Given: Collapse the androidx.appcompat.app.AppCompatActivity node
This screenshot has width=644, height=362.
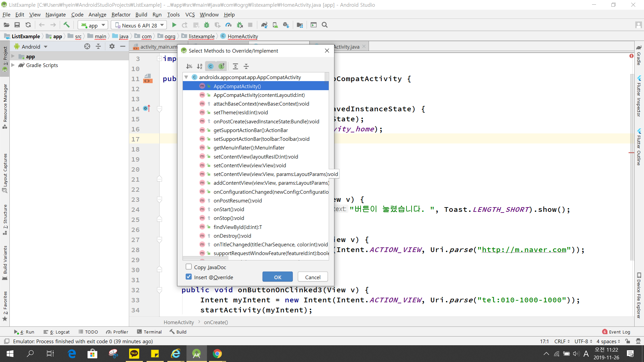Looking at the screenshot, I should click(x=186, y=77).
